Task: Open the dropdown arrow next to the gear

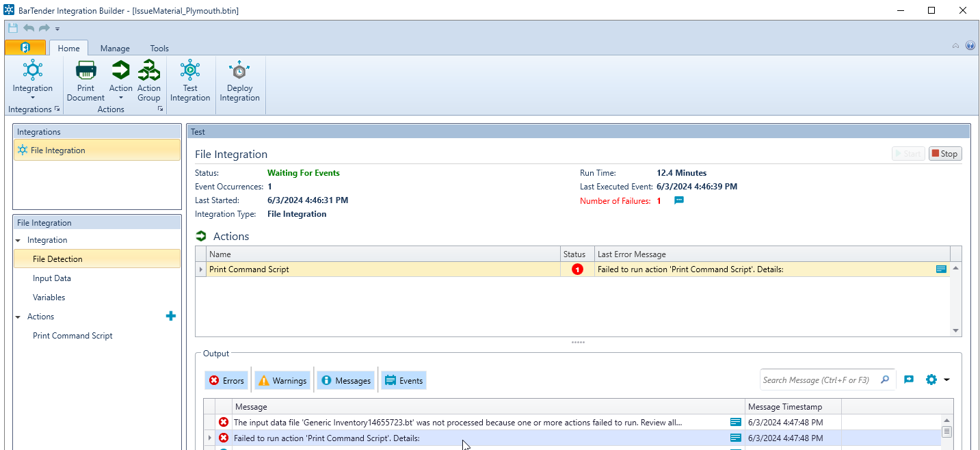Action: click(x=946, y=380)
